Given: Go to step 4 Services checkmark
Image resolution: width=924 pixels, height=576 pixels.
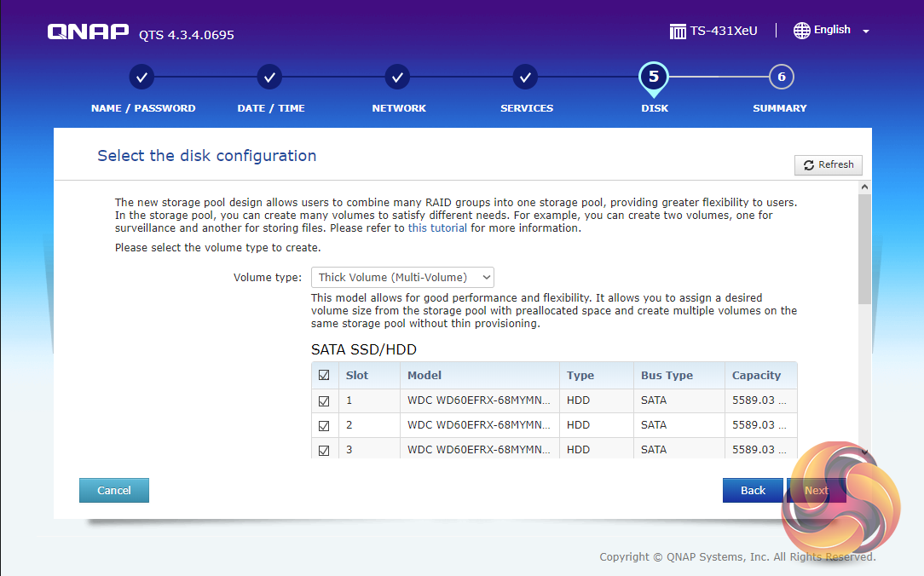Looking at the screenshot, I should (525, 78).
